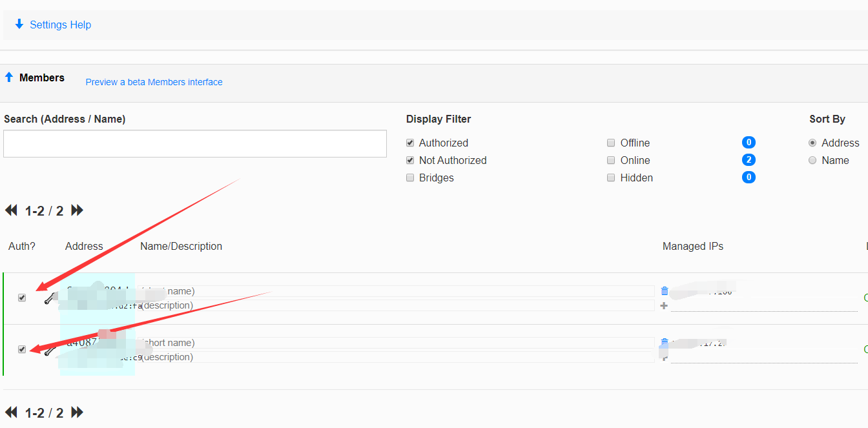Click the plus icon to add IP for first member
This screenshot has height=428, width=868.
pos(664,306)
